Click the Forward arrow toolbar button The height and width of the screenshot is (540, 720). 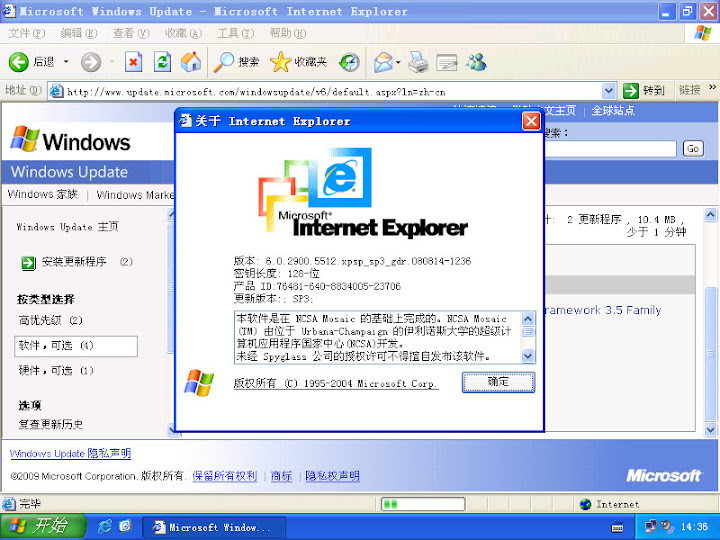tap(91, 62)
